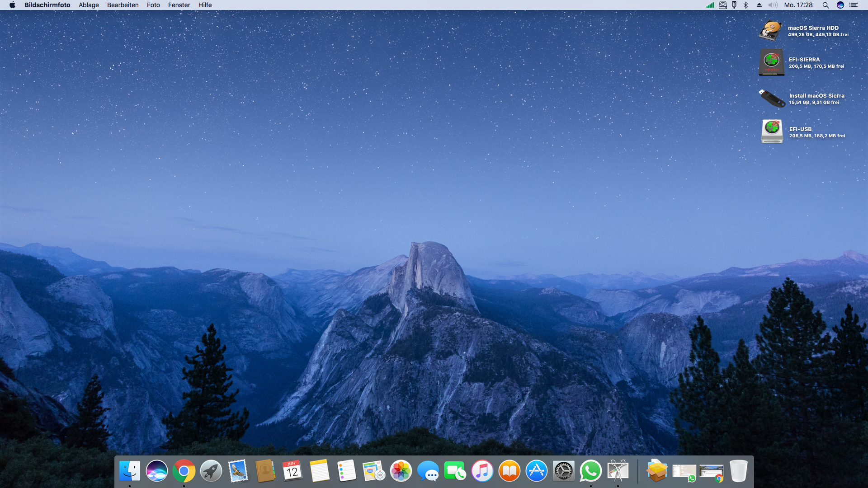This screenshot has width=868, height=488.
Task: Open the Apple menu
Action: point(12,5)
